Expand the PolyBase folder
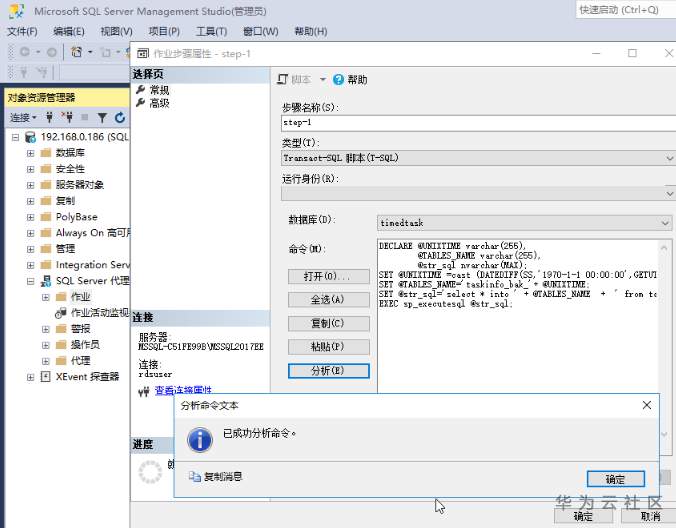 30,217
